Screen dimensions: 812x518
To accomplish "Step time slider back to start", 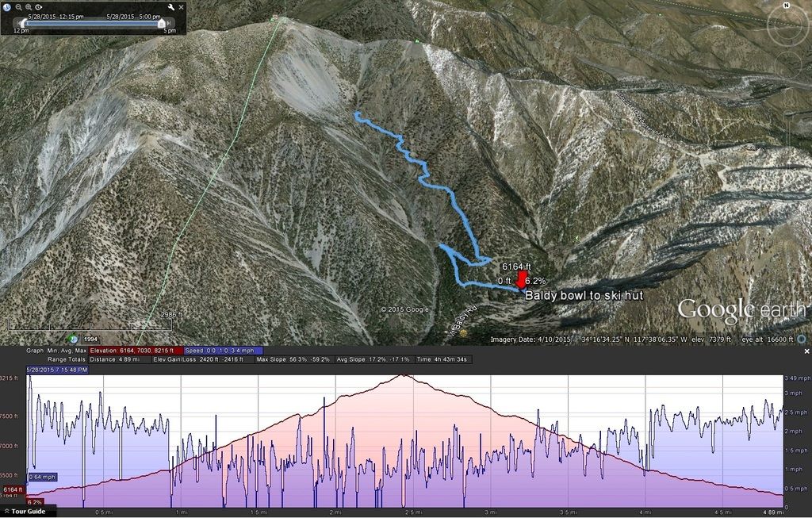I will 18,23.
